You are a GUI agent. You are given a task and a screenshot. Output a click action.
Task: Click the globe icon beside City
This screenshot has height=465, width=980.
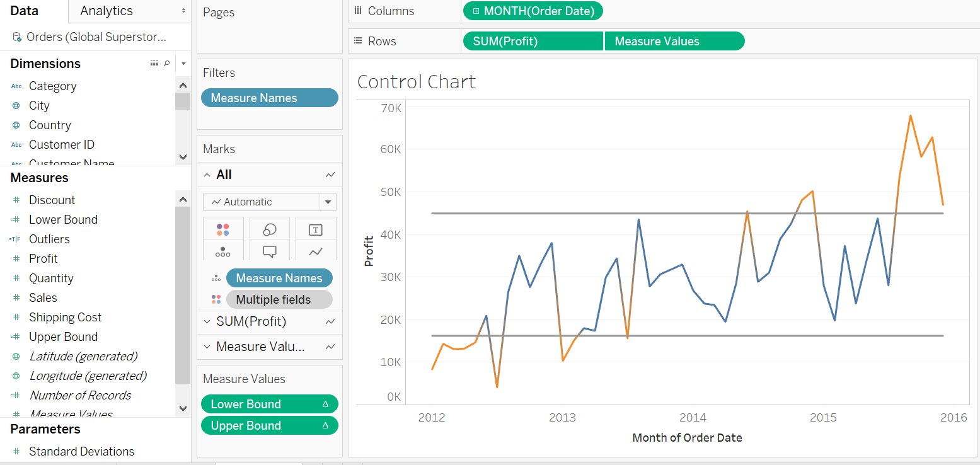(16, 106)
